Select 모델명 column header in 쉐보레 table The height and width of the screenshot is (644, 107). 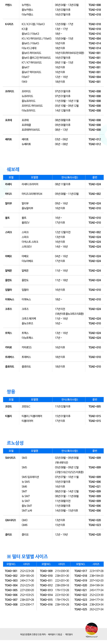[x=35, y=178]
